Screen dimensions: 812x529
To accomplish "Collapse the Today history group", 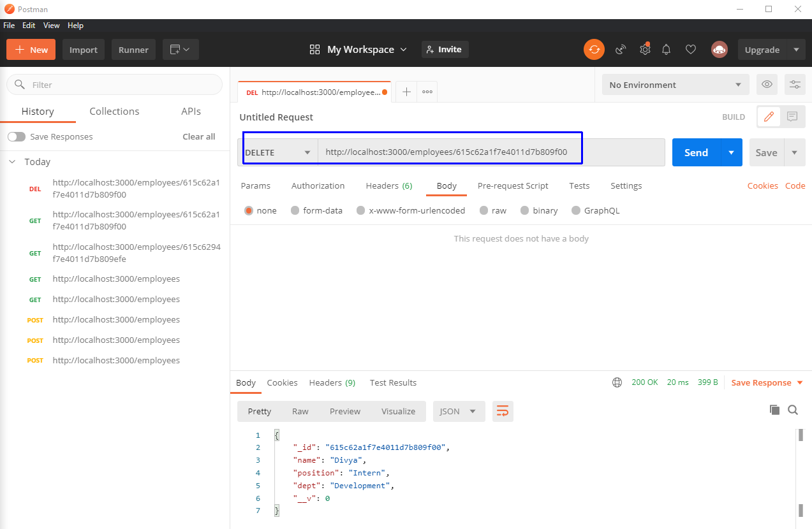I will [12, 162].
